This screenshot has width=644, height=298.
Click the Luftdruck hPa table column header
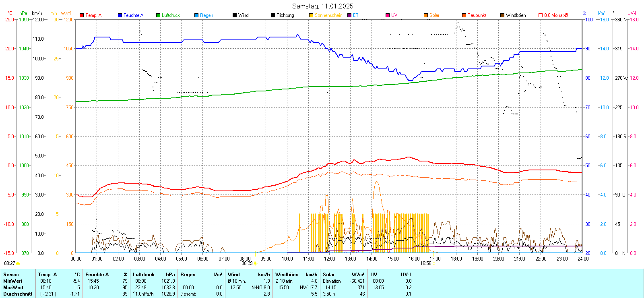154,275
